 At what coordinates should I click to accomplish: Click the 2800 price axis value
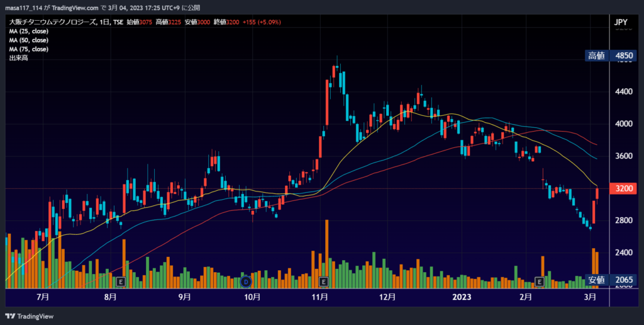tap(623, 220)
